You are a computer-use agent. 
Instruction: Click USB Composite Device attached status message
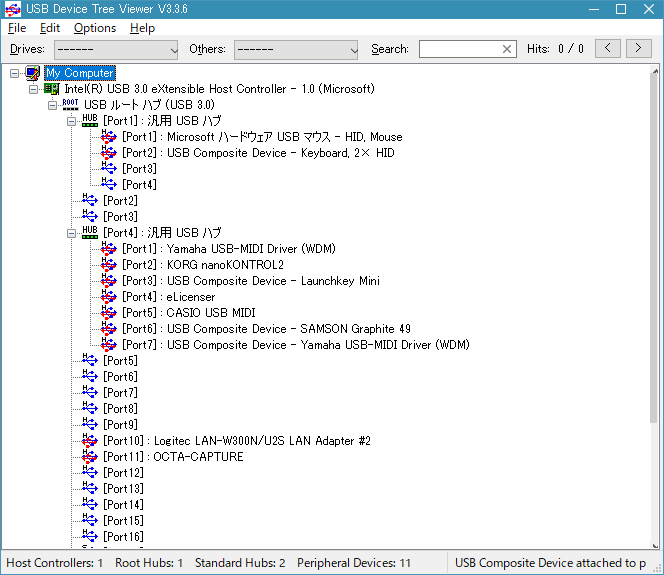(x=550, y=563)
